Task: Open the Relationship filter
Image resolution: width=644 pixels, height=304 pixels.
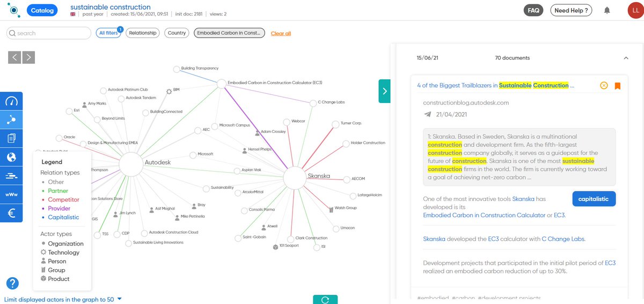Action: 143,33
